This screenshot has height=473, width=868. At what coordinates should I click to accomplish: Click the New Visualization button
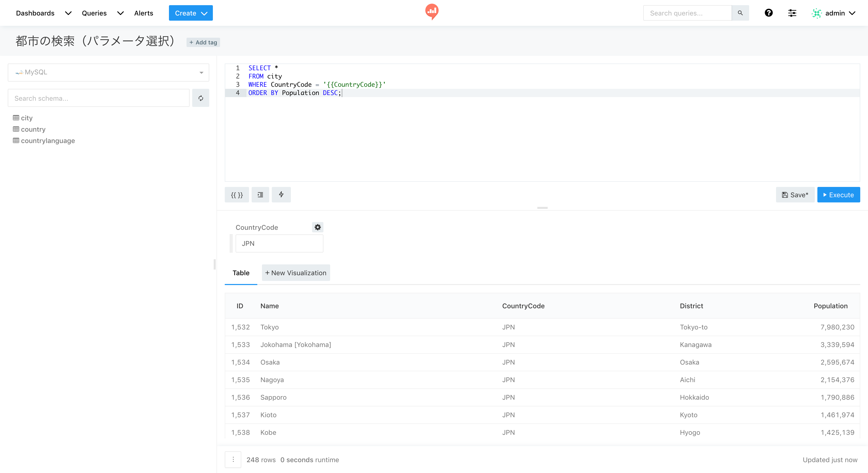click(296, 273)
